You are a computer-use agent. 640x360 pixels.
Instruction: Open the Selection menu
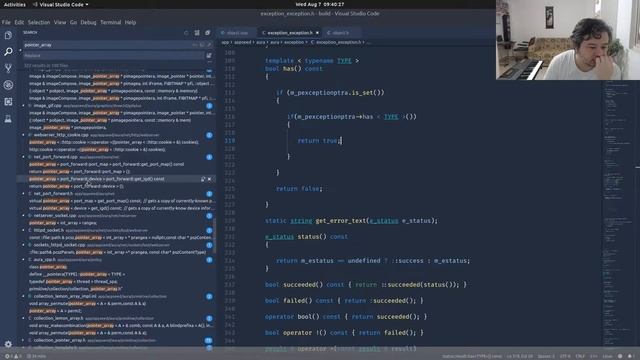click(x=39, y=22)
